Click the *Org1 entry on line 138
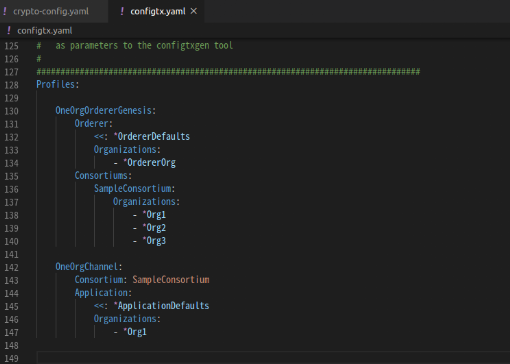Viewport: 510px width, 364px height. [x=154, y=215]
